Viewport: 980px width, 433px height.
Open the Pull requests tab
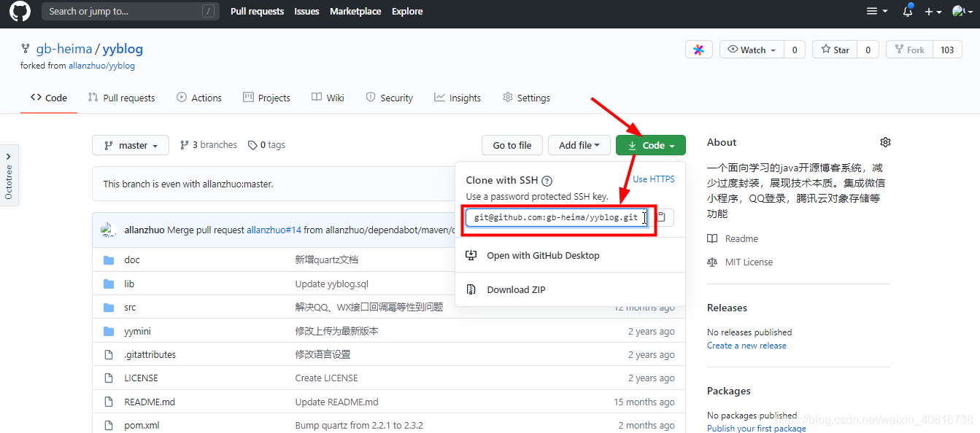[121, 98]
